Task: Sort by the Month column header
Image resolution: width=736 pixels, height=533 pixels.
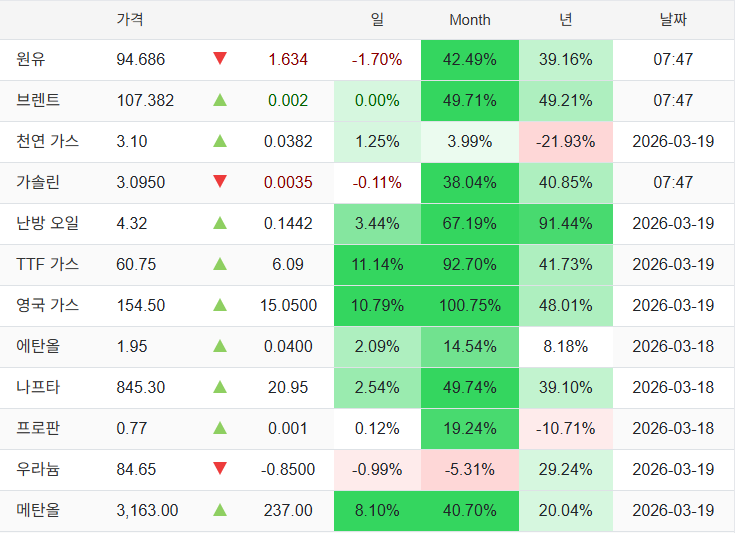Action: 470,19
